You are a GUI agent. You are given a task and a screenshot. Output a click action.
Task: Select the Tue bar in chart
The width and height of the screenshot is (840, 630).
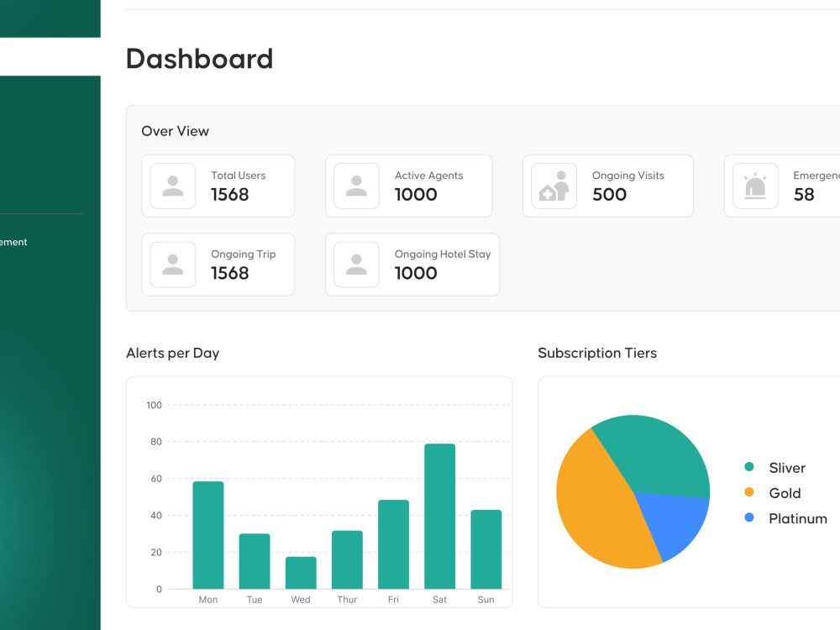click(x=255, y=561)
